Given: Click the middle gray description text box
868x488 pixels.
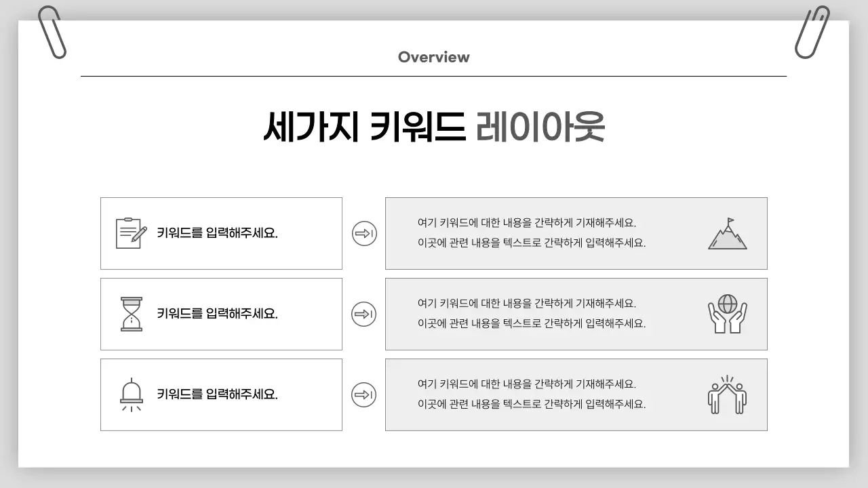Looking at the screenshot, I should pos(576,313).
